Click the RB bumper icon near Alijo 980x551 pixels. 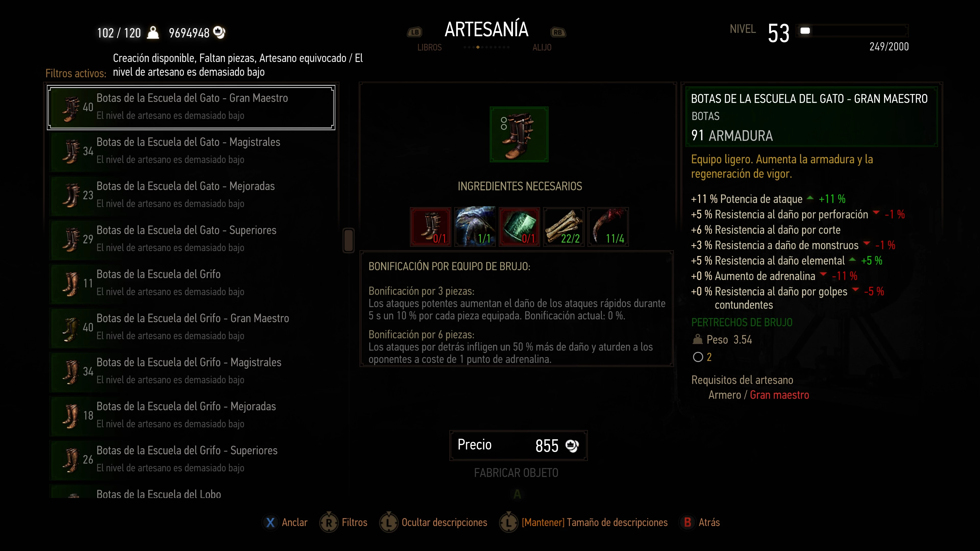click(x=558, y=32)
